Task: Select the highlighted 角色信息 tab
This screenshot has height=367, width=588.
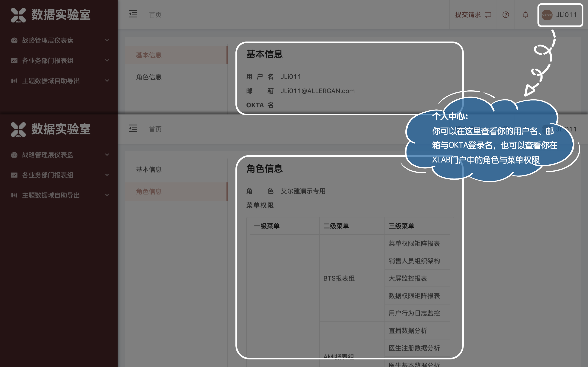Action: [x=149, y=192]
